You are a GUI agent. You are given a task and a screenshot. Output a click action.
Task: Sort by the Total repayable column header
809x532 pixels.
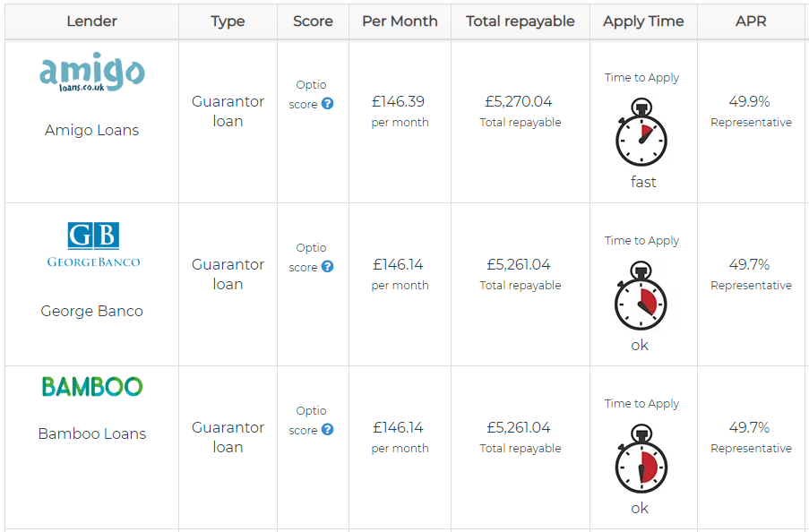pyautogui.click(x=521, y=21)
